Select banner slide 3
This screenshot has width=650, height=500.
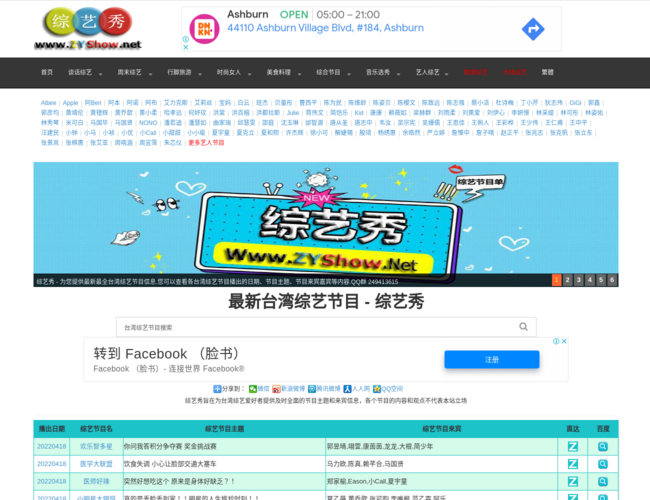[579, 280]
